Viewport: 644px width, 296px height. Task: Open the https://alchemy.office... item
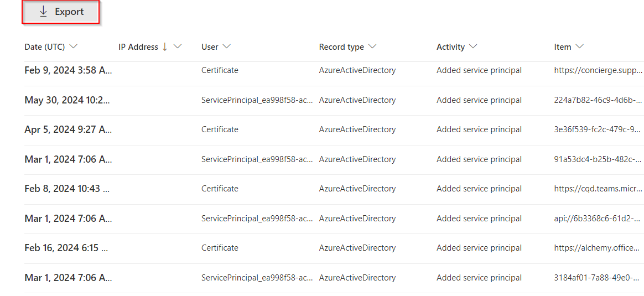pos(597,248)
